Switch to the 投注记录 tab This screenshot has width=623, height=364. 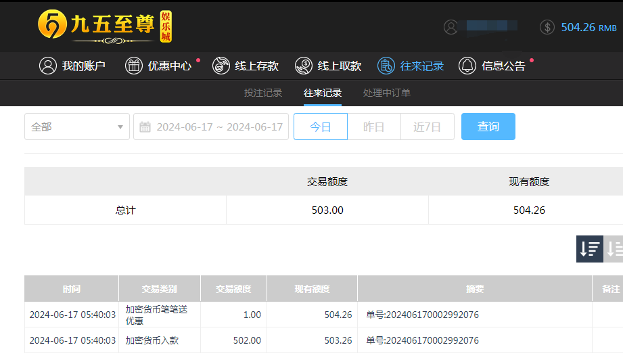(263, 93)
